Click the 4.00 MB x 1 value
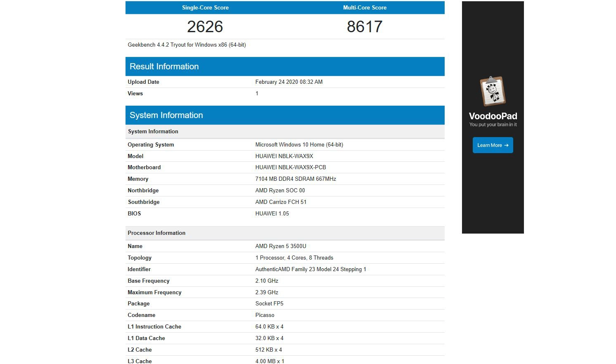The width and height of the screenshot is (616, 364). click(270, 361)
